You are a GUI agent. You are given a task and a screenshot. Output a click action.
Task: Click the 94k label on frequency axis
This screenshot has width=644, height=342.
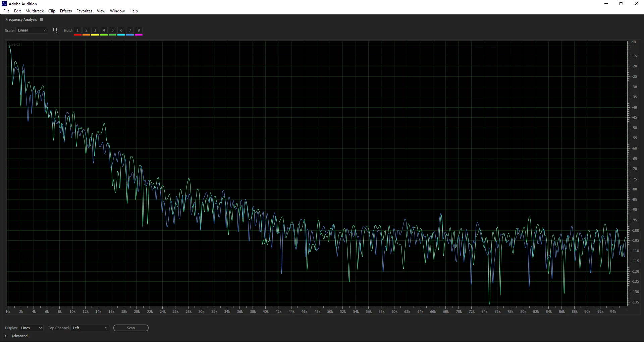(x=613, y=311)
